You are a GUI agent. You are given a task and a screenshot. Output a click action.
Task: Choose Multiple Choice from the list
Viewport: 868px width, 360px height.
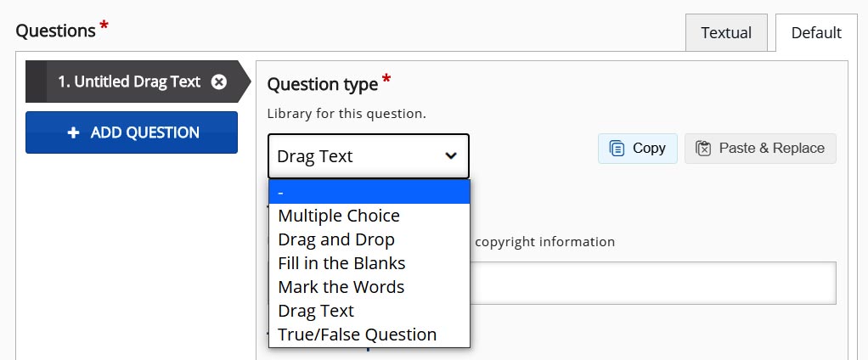(x=339, y=216)
